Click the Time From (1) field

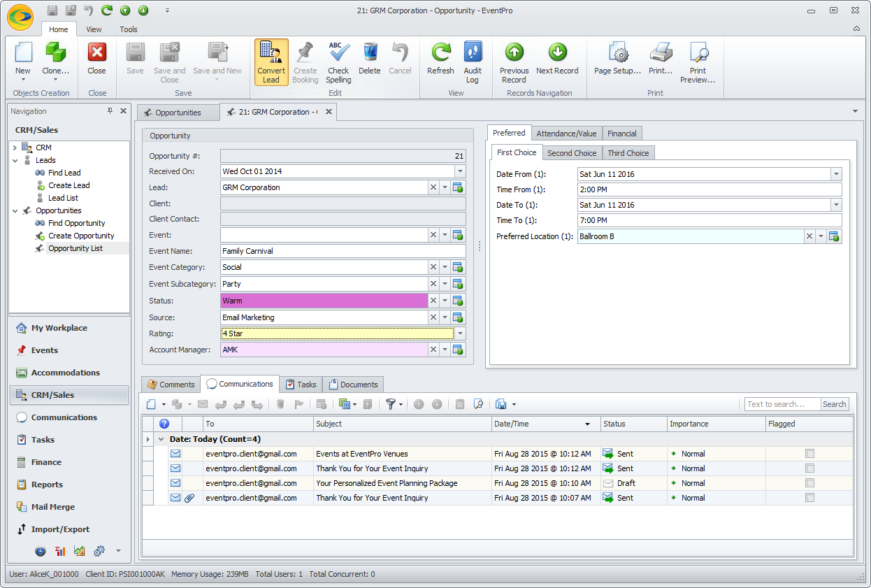click(x=710, y=189)
